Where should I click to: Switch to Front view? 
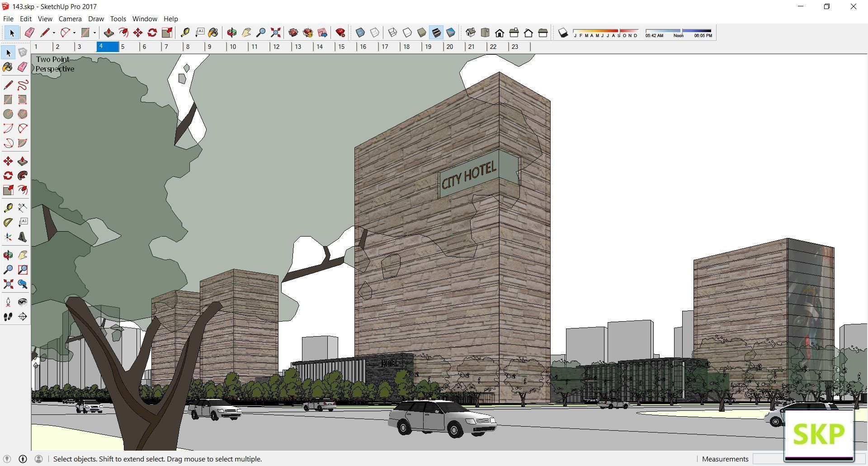500,33
